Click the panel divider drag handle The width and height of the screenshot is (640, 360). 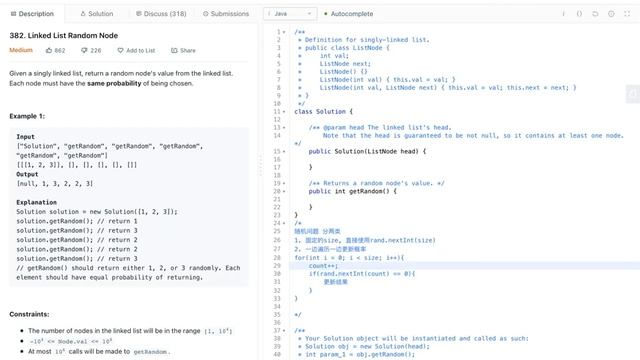(x=260, y=165)
